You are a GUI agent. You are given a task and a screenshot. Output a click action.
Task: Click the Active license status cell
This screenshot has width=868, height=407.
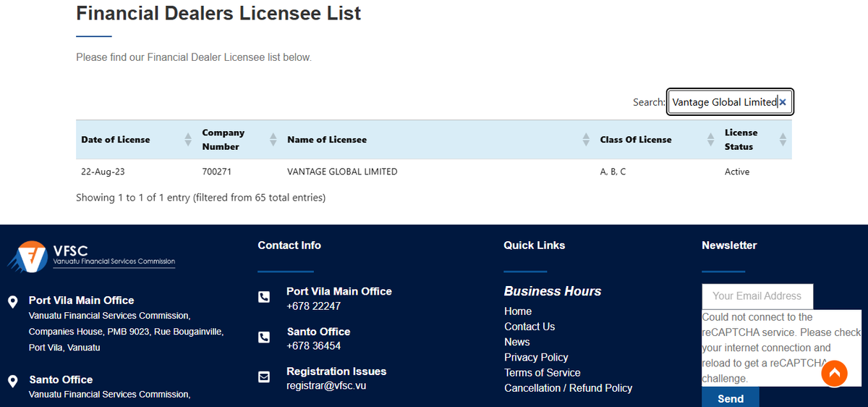point(737,172)
